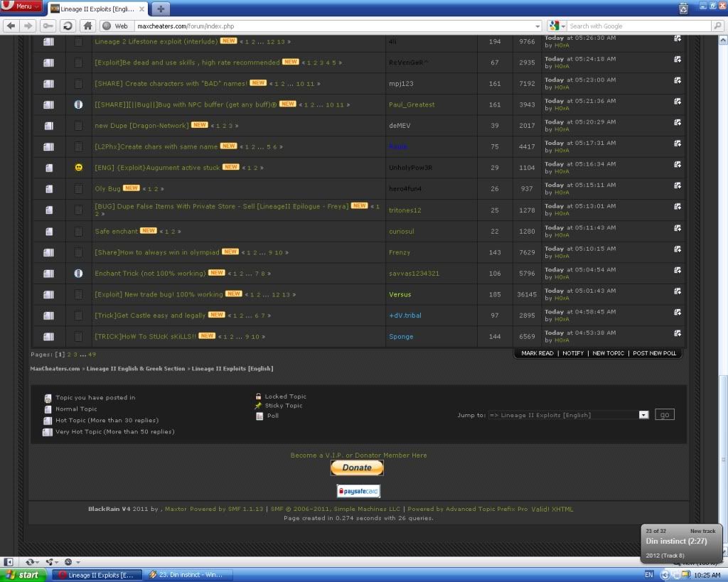The width and height of the screenshot is (728, 582).
Task: Go to the Home page
Action: tap(87, 26)
